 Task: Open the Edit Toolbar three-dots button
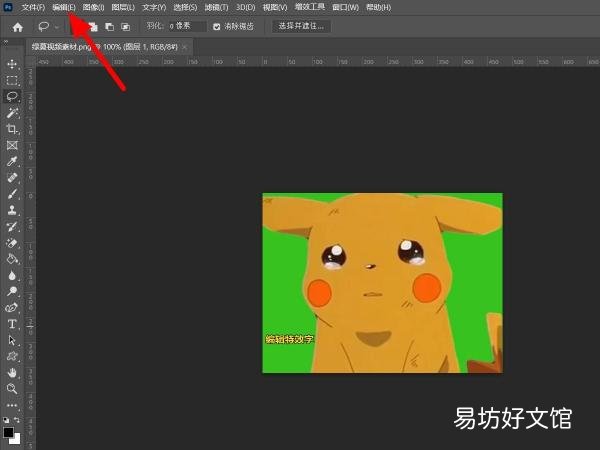pos(12,405)
